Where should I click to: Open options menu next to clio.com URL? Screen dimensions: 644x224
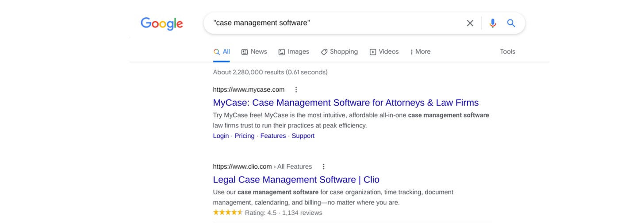[x=323, y=166]
